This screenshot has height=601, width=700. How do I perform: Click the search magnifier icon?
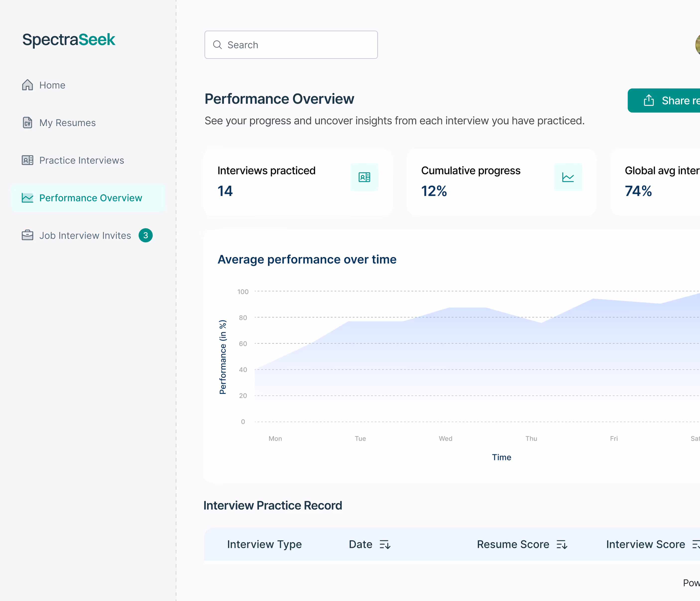tap(217, 45)
